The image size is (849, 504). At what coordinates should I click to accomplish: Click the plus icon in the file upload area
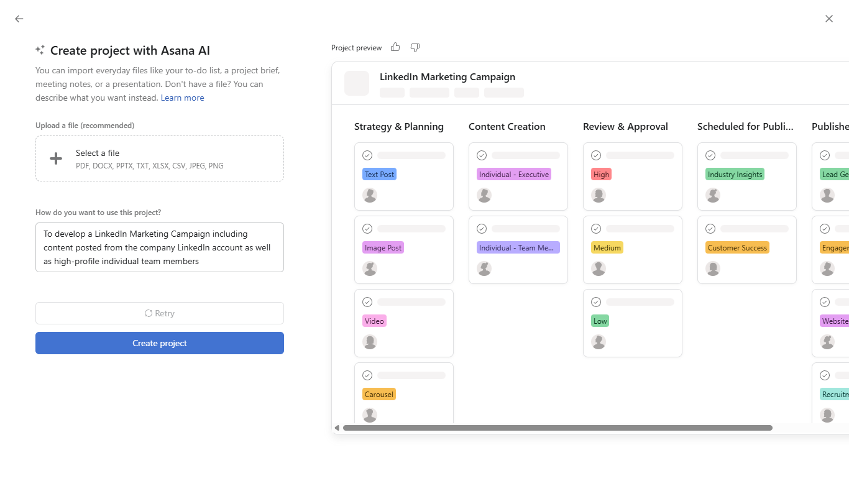[56, 158]
